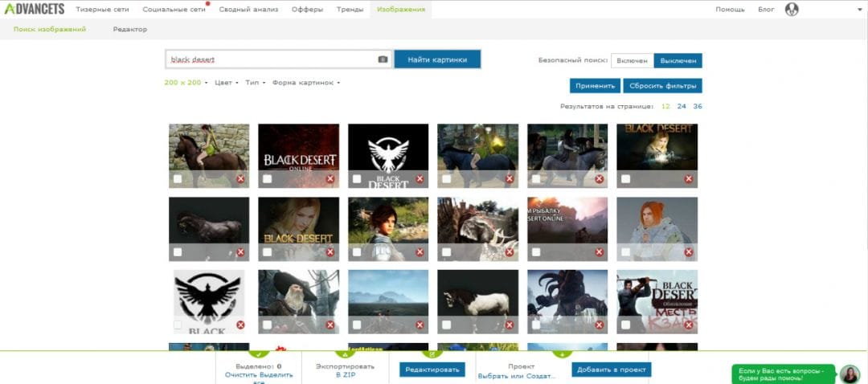The width and height of the screenshot is (868, 384).
Task: Open the Помощь link
Action: coord(730,10)
